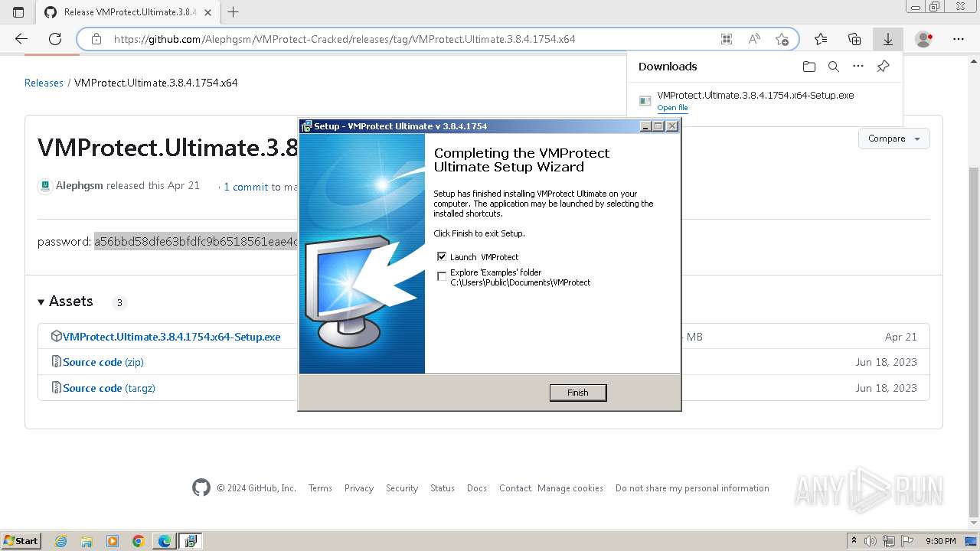Screen dimensions: 980x551
Task: Open the Releases breadcrumb link
Action: [44, 83]
